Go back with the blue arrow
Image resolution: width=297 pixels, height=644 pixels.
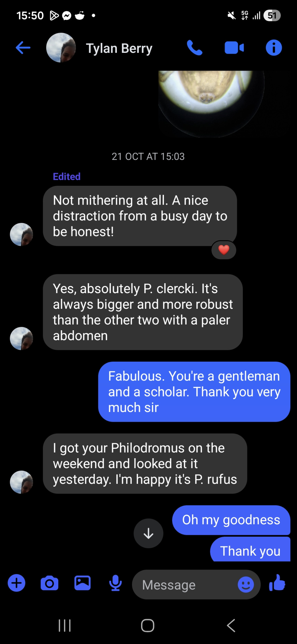tap(23, 48)
